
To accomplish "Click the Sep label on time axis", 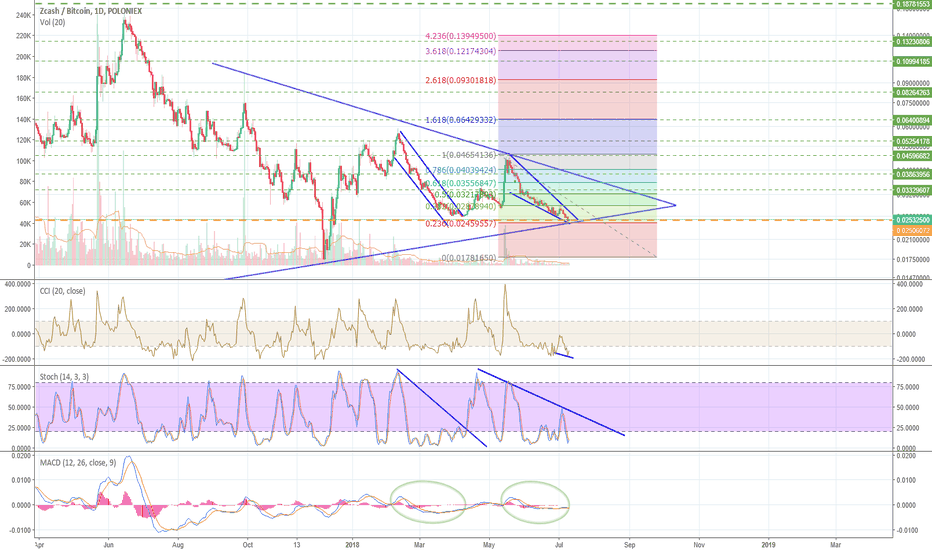I will coord(629,544).
